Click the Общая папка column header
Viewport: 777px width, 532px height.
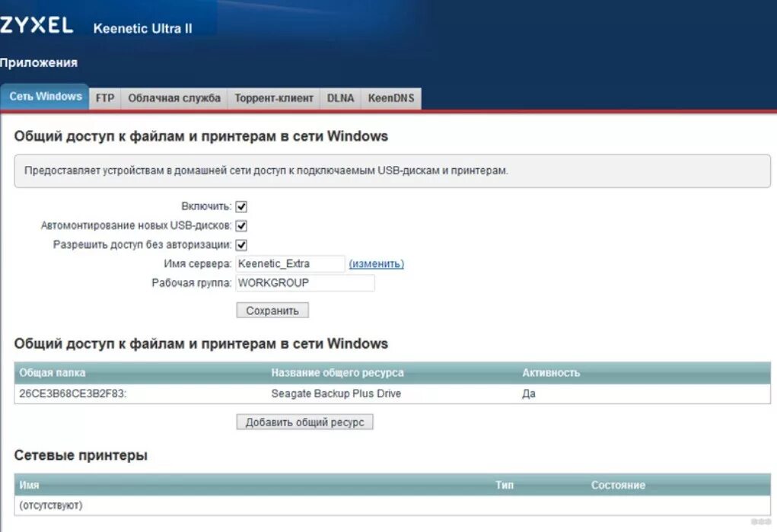pyautogui.click(x=52, y=373)
